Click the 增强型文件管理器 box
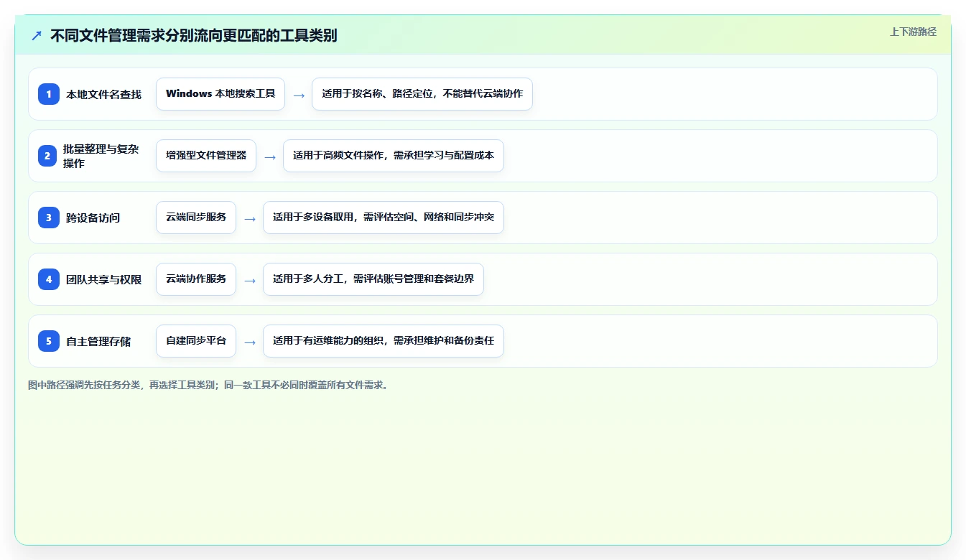 [x=206, y=156]
